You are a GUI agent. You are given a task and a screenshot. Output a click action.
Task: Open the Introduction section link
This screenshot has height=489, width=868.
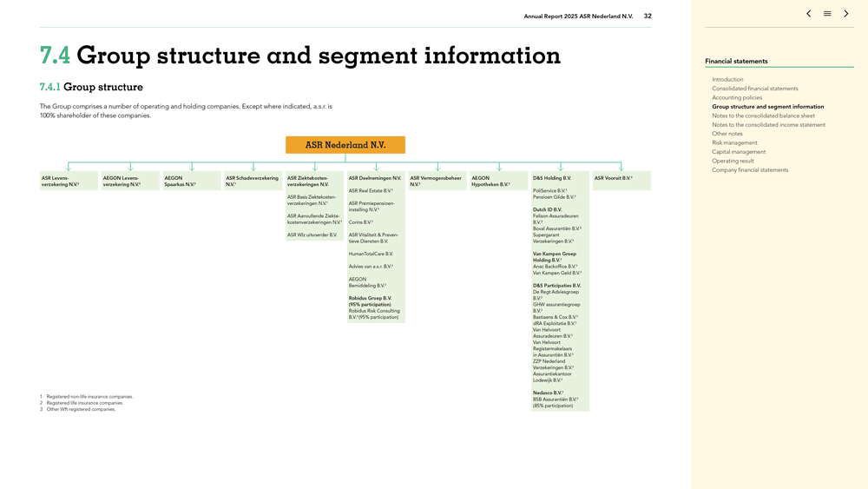(727, 79)
